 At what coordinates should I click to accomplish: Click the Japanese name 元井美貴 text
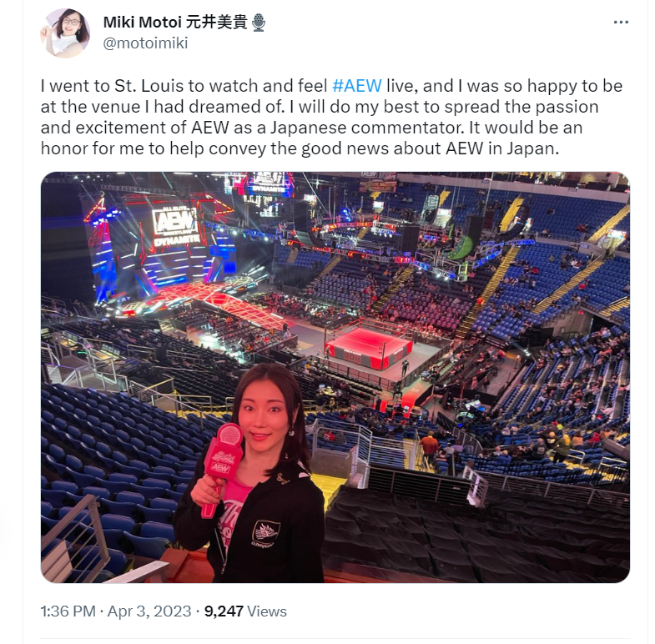(216, 23)
